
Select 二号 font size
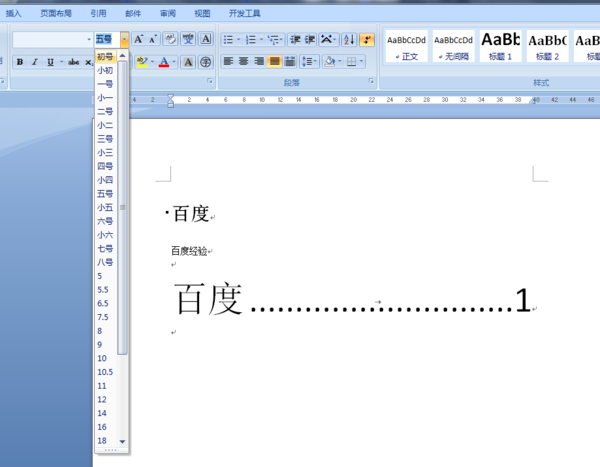pos(105,111)
